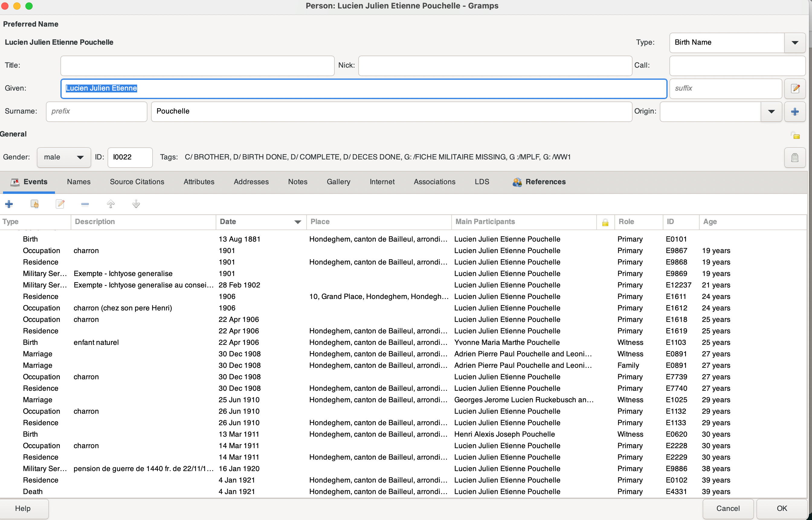The image size is (812, 520).
Task: Click the surname prefix field
Action: point(97,111)
